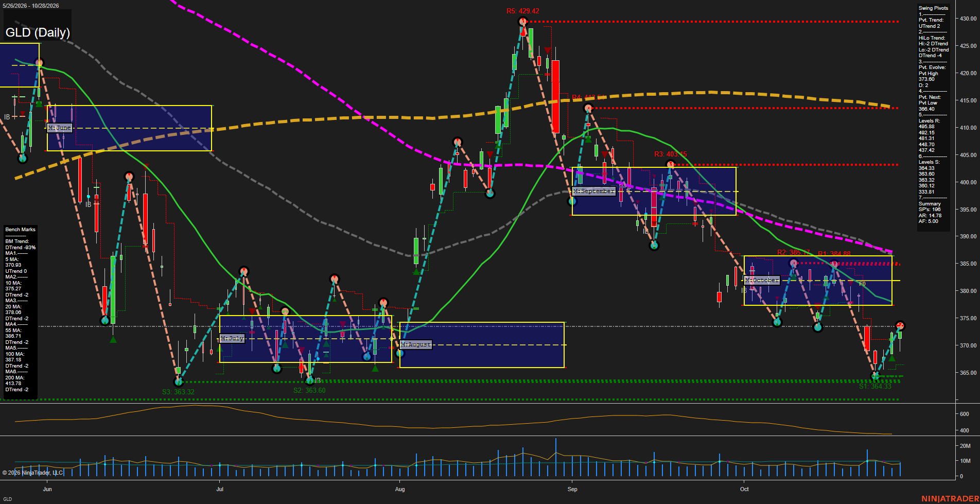The image size is (980, 504).
Task: Click the Bench Marks panel heading
Action: click(21, 230)
